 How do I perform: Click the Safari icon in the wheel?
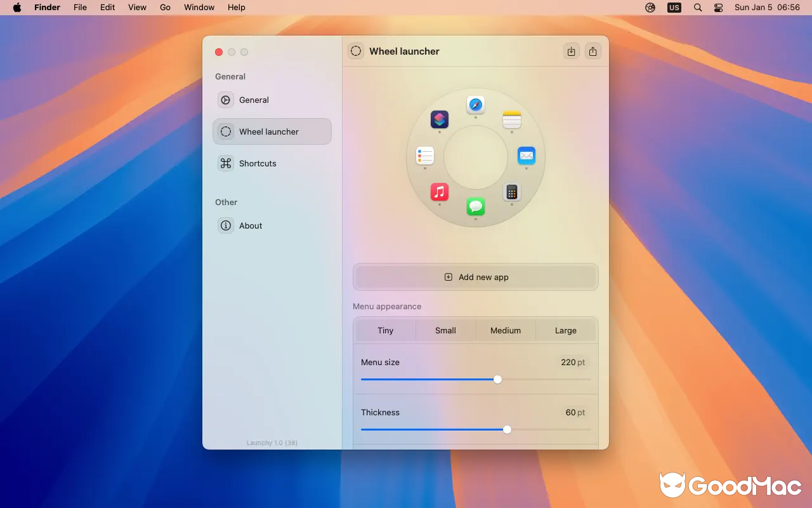[476, 105]
